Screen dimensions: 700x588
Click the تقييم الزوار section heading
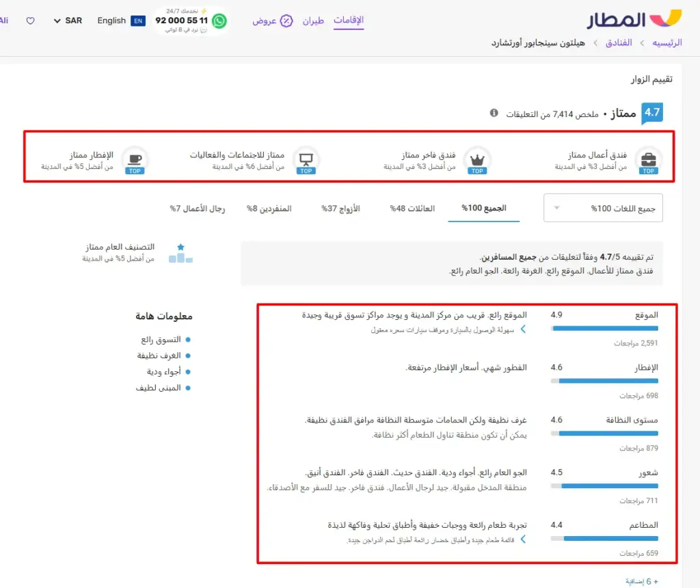pos(651,79)
